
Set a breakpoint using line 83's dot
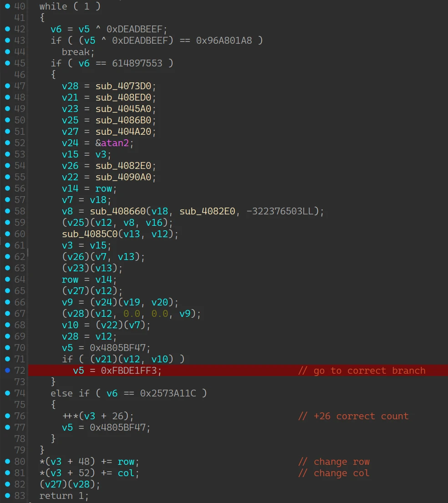7,496
